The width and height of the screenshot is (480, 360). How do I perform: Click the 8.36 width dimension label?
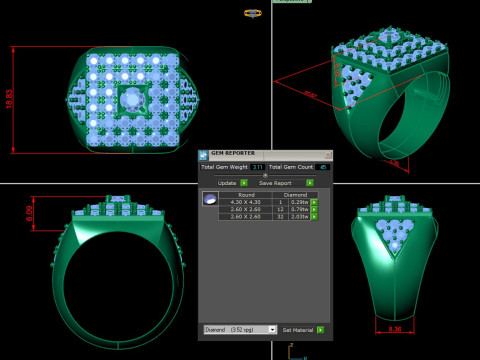coord(395,329)
